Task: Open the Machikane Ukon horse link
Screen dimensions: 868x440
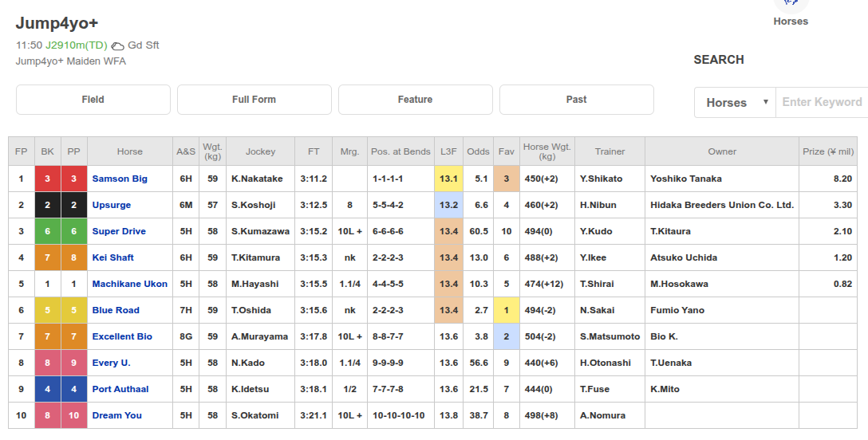Action: (129, 284)
